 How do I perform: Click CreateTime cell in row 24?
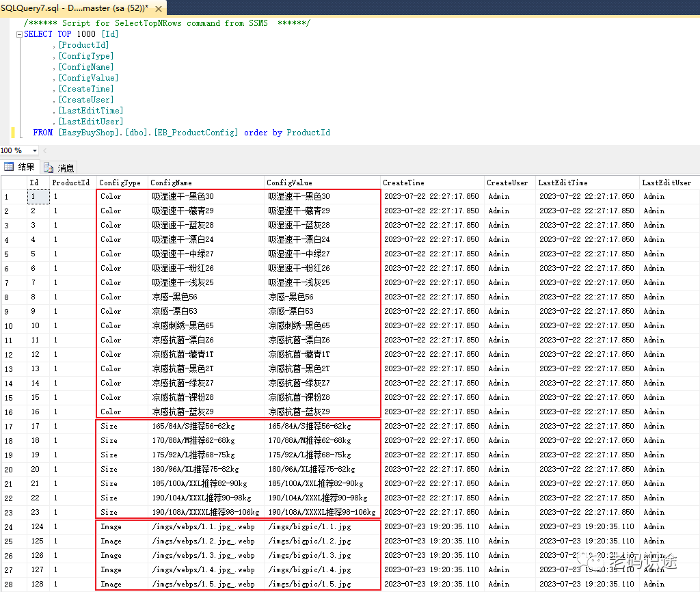431,527
